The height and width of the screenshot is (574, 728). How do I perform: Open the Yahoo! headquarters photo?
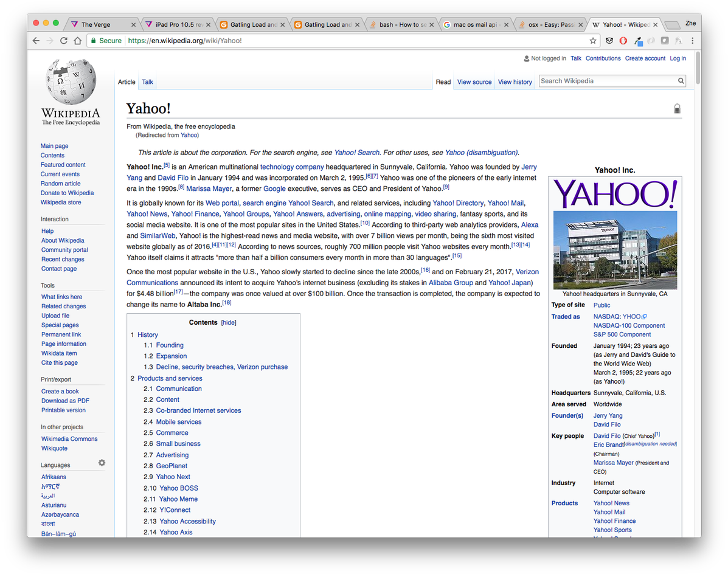tap(615, 250)
